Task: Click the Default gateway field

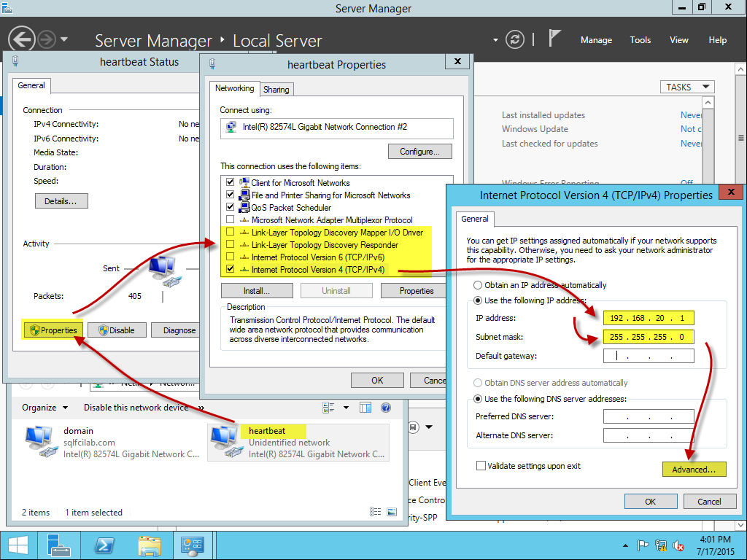Action: click(649, 356)
